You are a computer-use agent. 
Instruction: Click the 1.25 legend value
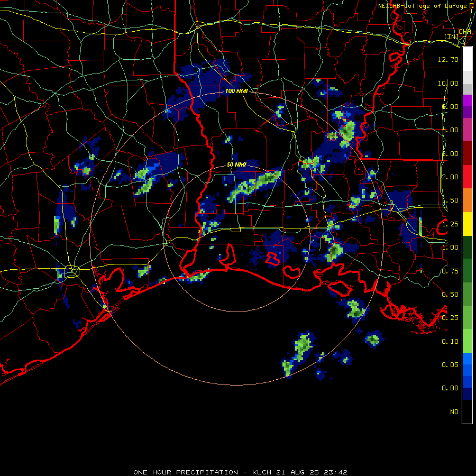450,224
